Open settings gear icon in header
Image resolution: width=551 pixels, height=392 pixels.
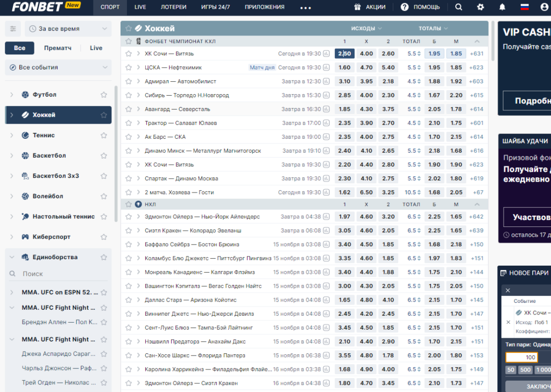(x=481, y=7)
